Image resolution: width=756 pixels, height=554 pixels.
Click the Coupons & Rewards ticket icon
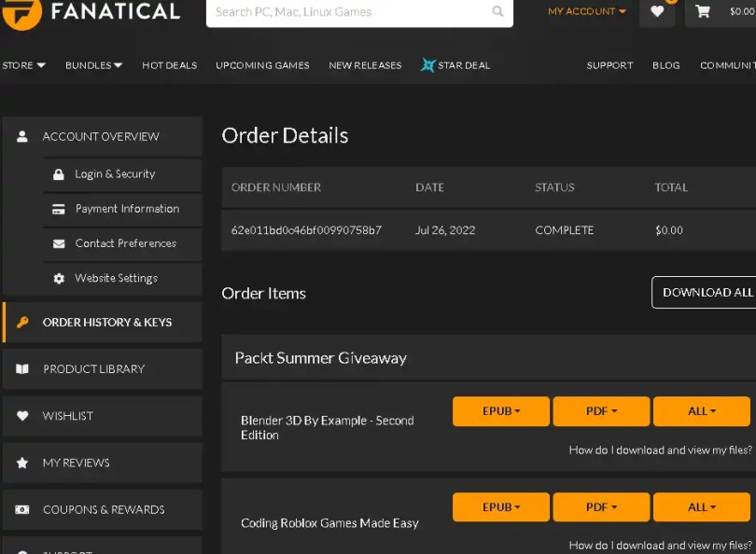click(x=22, y=509)
